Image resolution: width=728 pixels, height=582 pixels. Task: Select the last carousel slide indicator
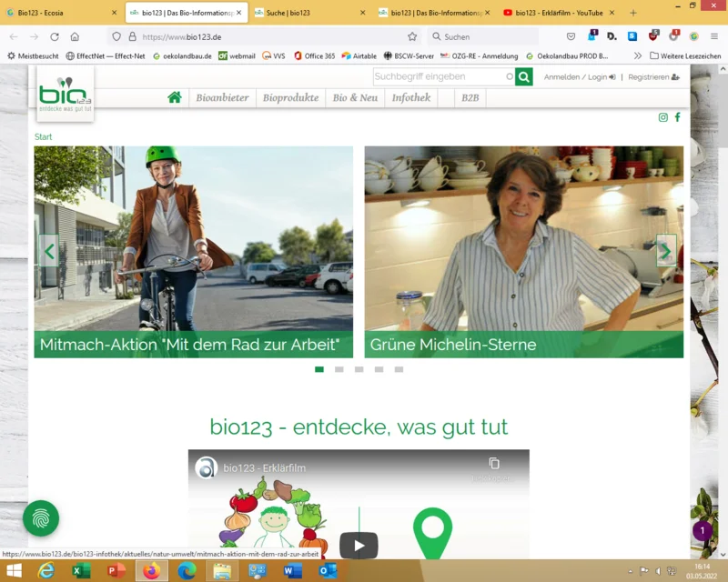tap(399, 369)
